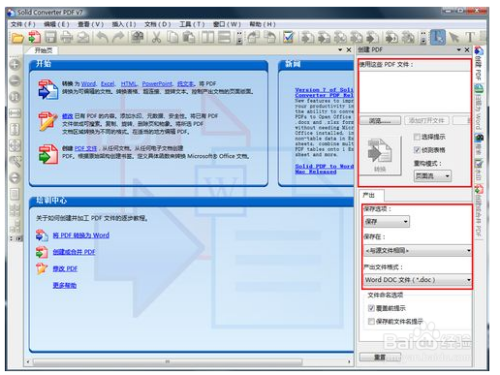Image resolution: width=500 pixels, height=375 pixels.
Task: Click the fit height icon in left sidebar
Action: (x=15, y=129)
